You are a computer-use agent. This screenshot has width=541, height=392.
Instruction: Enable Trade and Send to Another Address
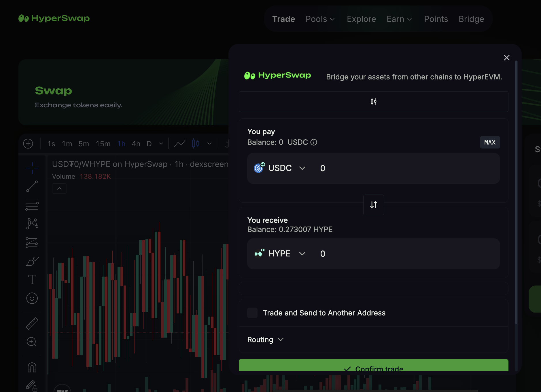[252, 313]
